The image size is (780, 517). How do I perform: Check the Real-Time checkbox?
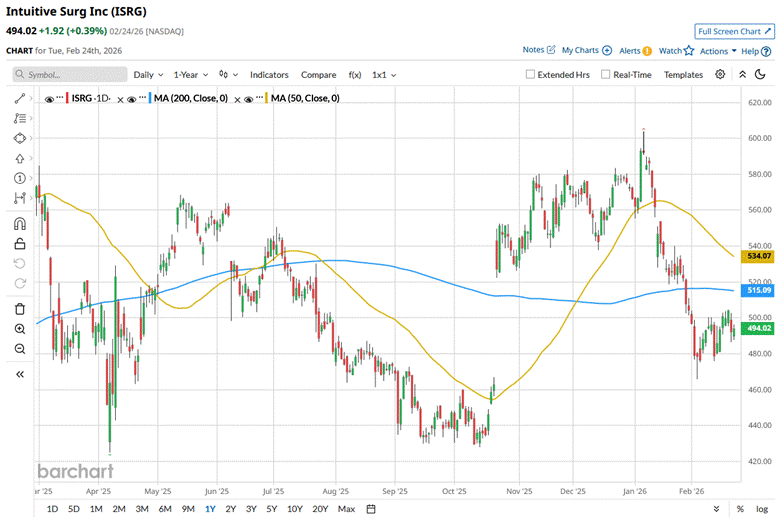point(606,75)
